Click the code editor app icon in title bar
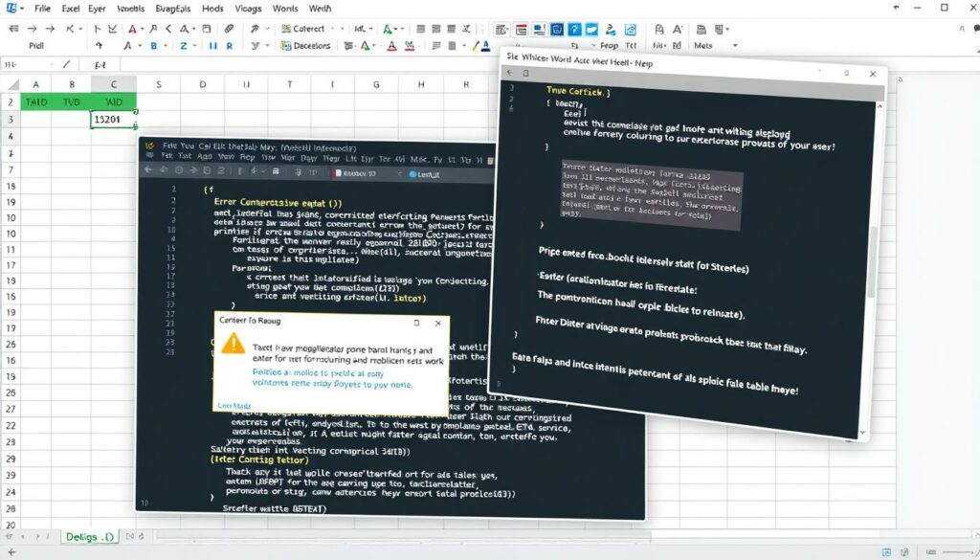The width and height of the screenshot is (980, 560). [149, 146]
